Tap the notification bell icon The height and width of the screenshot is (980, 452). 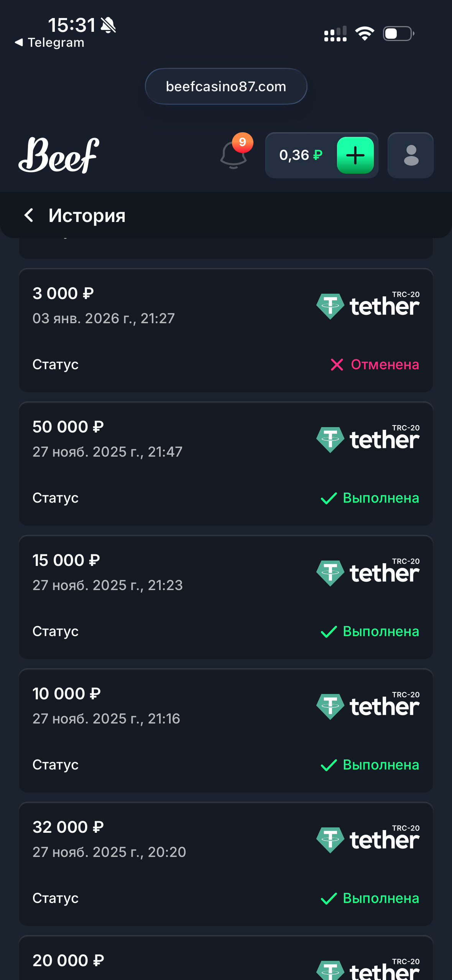point(233,155)
